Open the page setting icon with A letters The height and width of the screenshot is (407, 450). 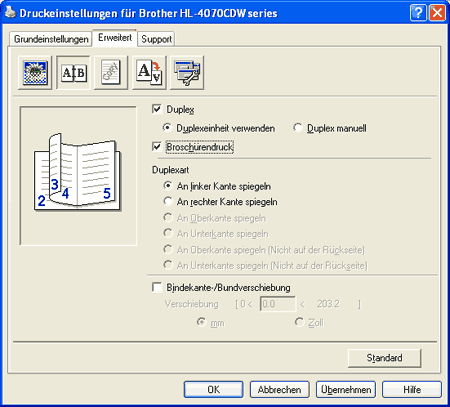tap(149, 73)
